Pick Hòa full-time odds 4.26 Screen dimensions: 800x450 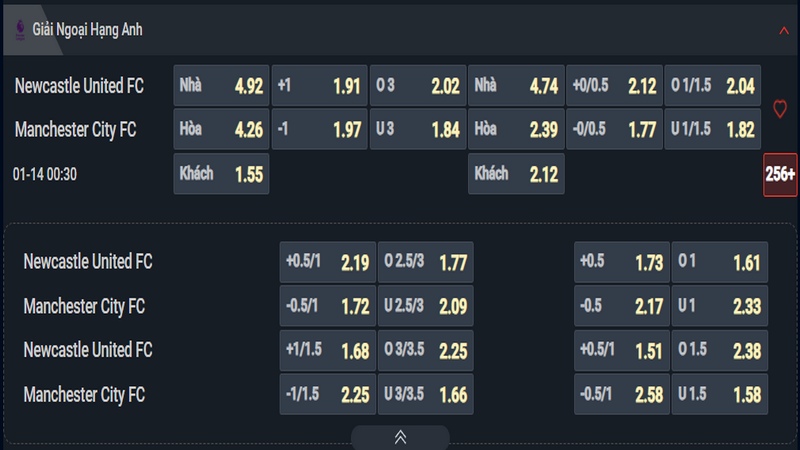(221, 129)
